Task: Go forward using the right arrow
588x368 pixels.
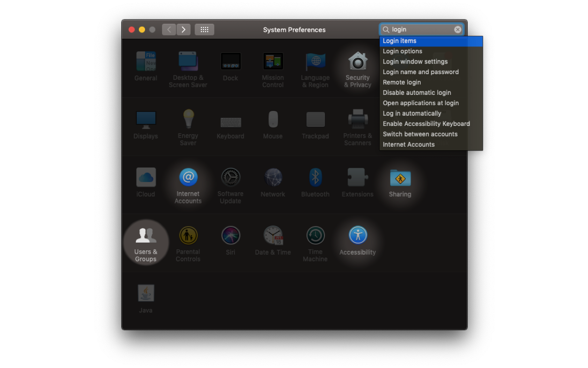Action: [183, 30]
